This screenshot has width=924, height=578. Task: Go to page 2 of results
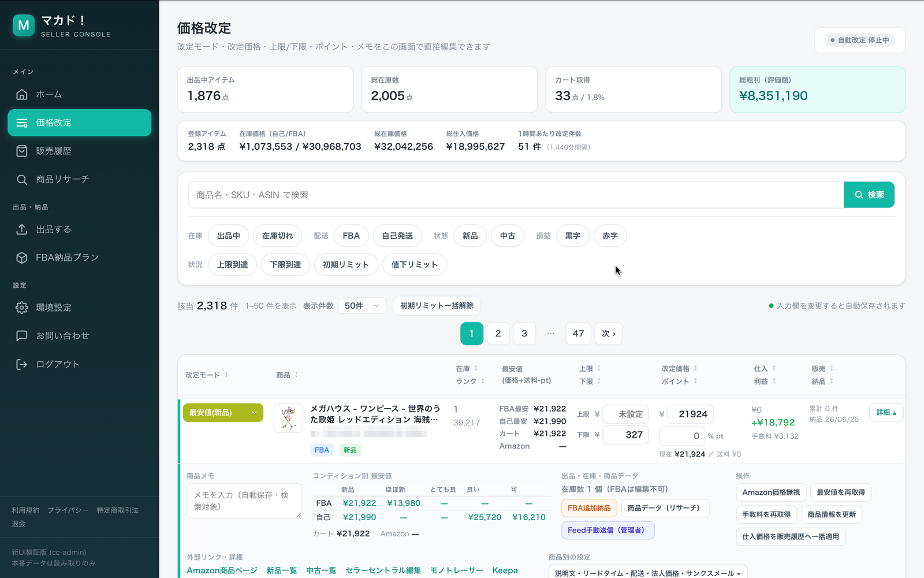pos(498,334)
